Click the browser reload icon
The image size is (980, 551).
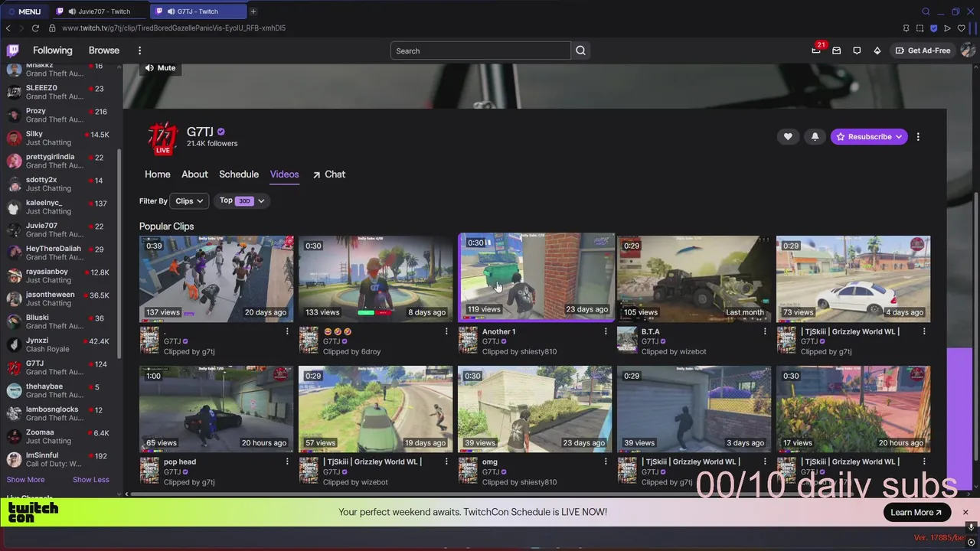tap(35, 28)
